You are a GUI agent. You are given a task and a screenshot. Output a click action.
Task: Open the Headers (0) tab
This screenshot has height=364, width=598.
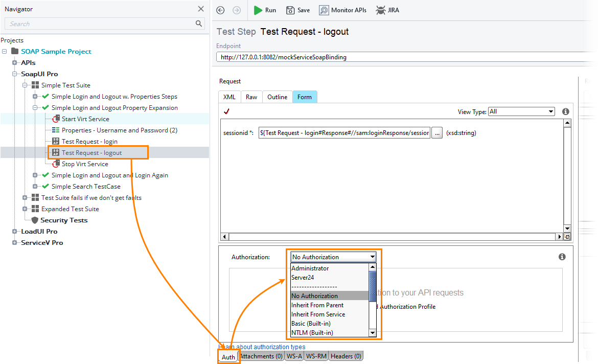coord(346,356)
